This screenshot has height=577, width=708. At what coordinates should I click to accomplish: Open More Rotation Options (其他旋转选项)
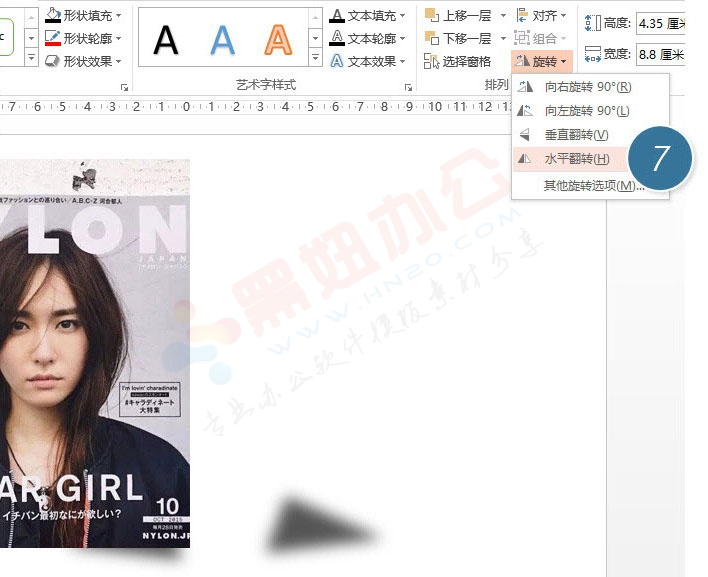point(593,185)
